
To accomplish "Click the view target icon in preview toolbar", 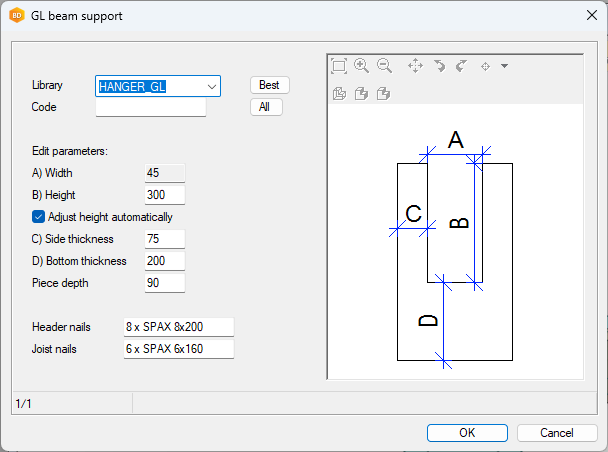I will coord(486,66).
